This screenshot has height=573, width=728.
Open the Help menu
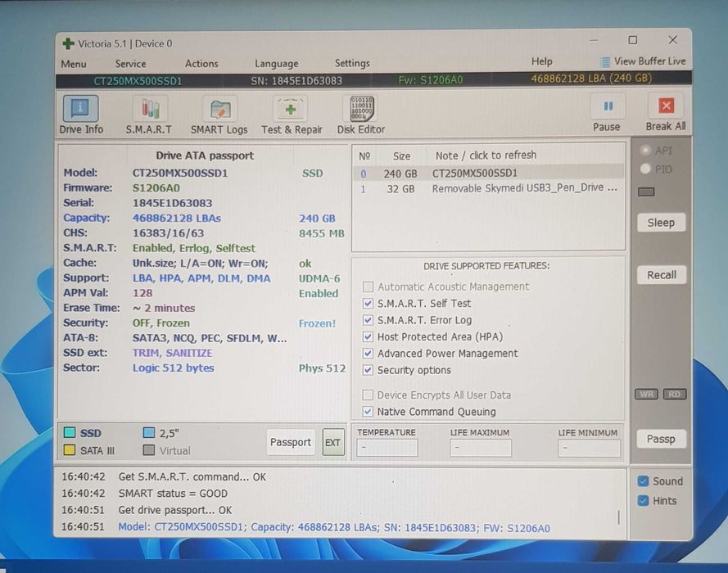tap(542, 61)
